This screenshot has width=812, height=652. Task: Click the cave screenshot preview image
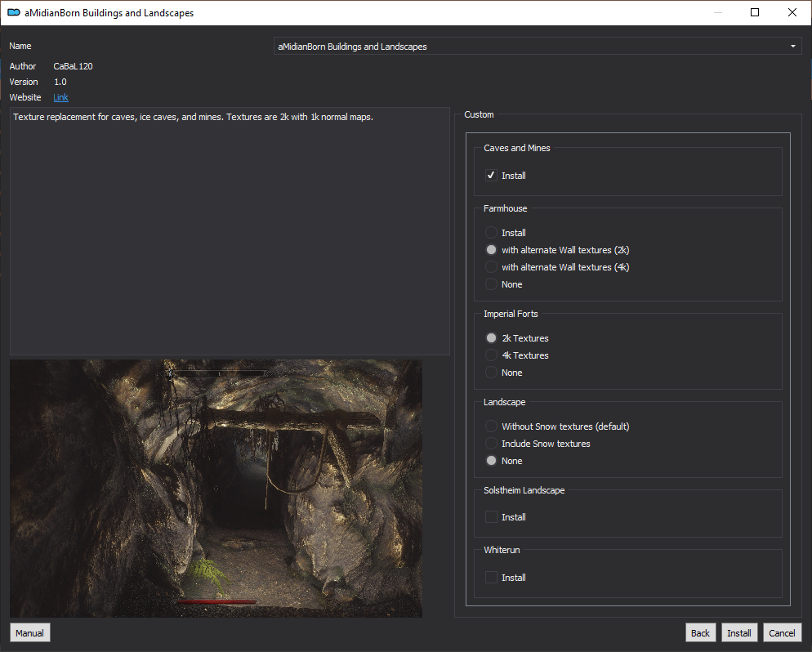tap(216, 489)
